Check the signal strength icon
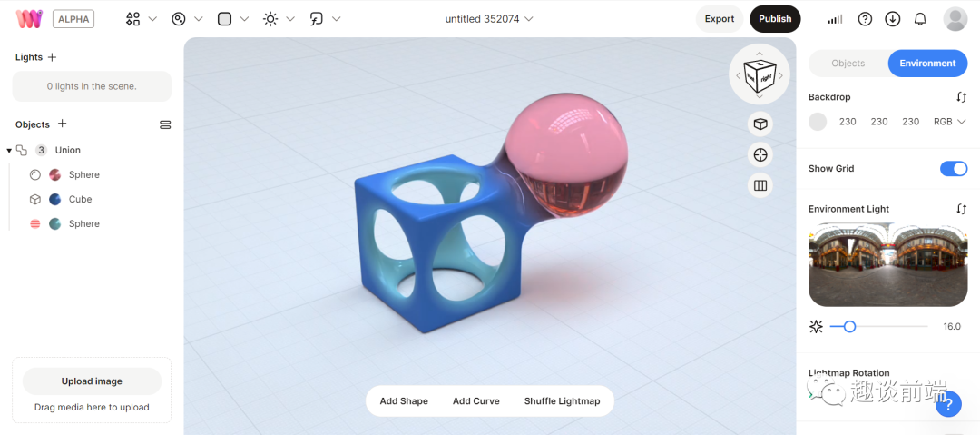980x435 pixels. [835, 19]
